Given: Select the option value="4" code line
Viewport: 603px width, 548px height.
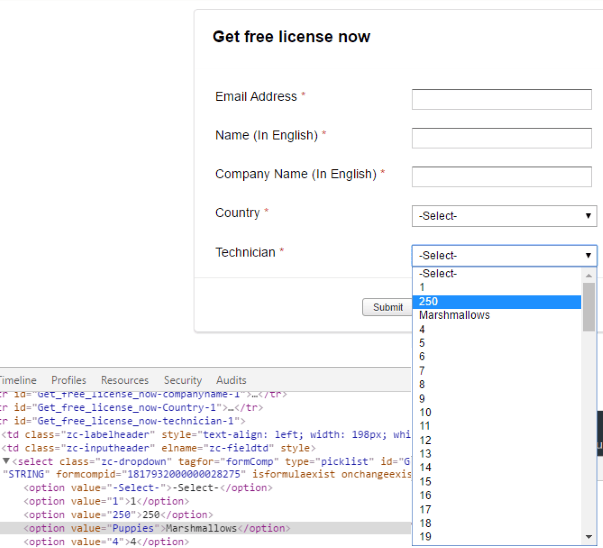Looking at the screenshot, I should tap(107, 542).
